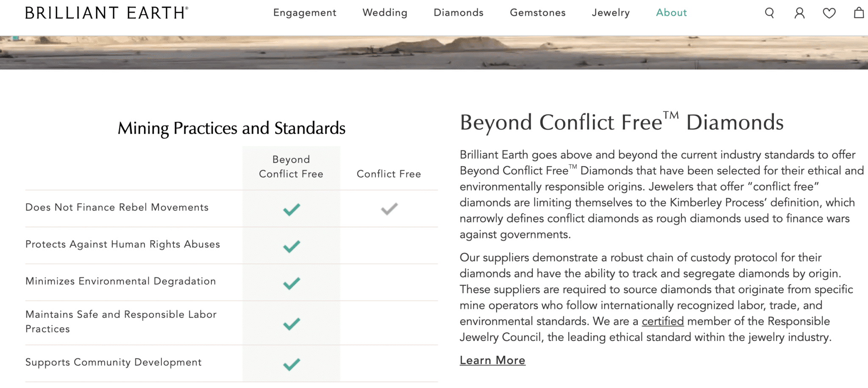View the shopping bag icon
This screenshot has width=868, height=388.
(x=859, y=13)
